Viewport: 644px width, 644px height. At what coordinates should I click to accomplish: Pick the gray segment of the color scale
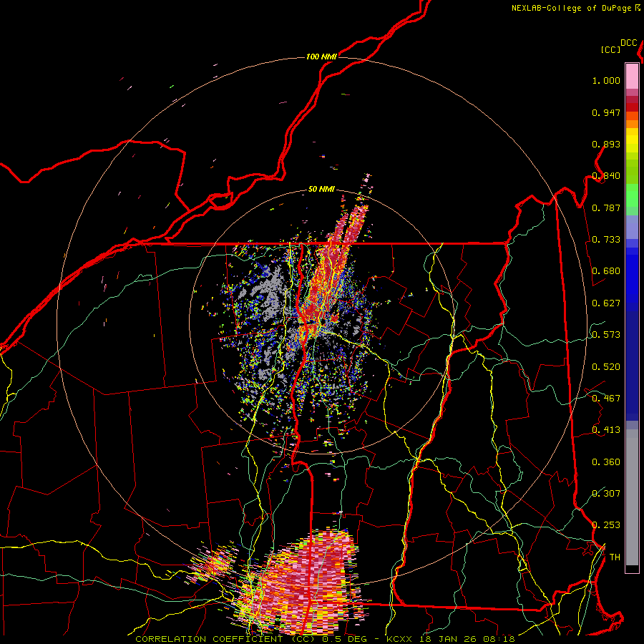[632, 497]
